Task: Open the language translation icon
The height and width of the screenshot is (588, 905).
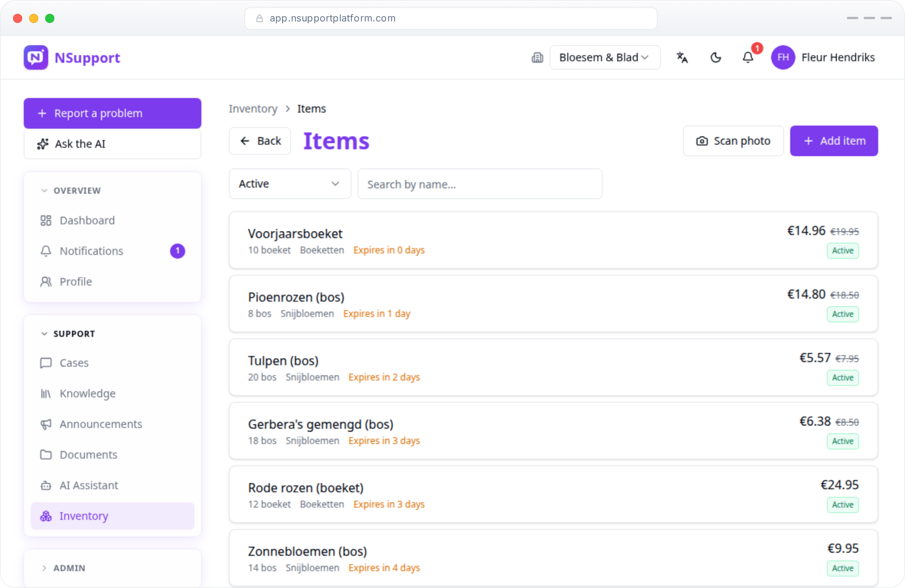Action: tap(682, 57)
